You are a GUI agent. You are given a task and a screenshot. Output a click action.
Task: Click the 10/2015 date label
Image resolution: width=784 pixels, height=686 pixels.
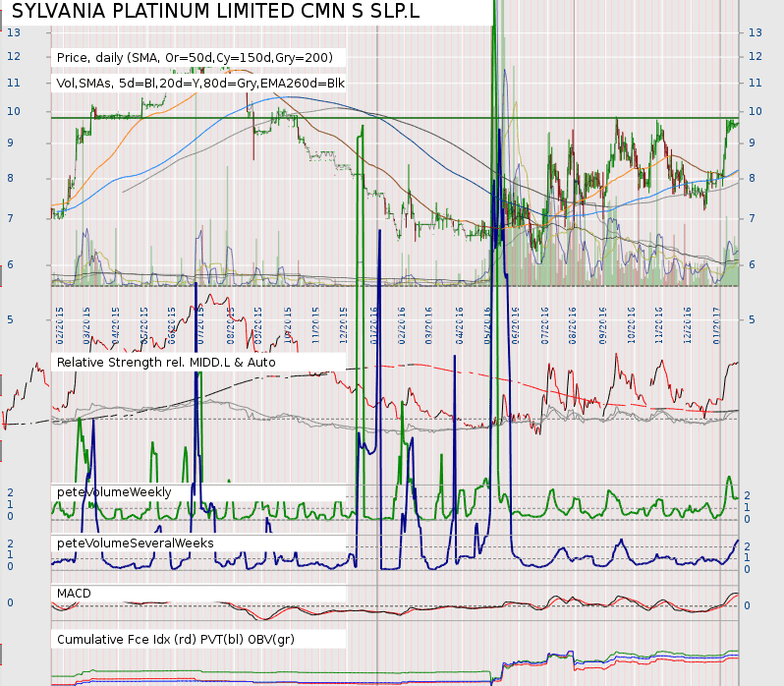[288, 325]
